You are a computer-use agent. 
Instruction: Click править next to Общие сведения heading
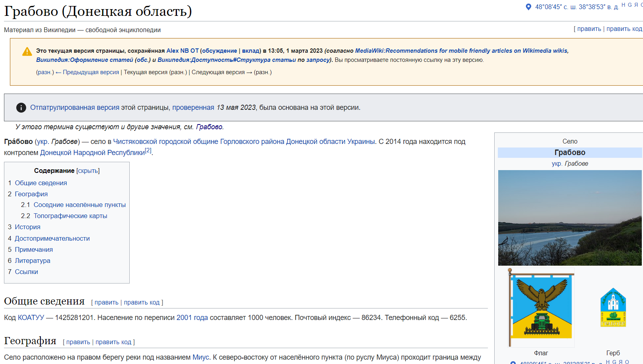(106, 303)
